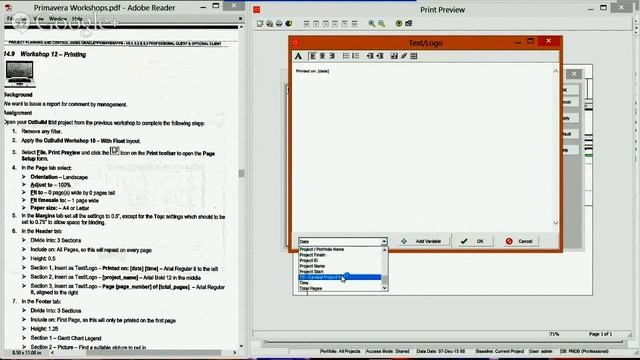Center align text in Text/Logo editor

pyautogui.click(x=322, y=56)
